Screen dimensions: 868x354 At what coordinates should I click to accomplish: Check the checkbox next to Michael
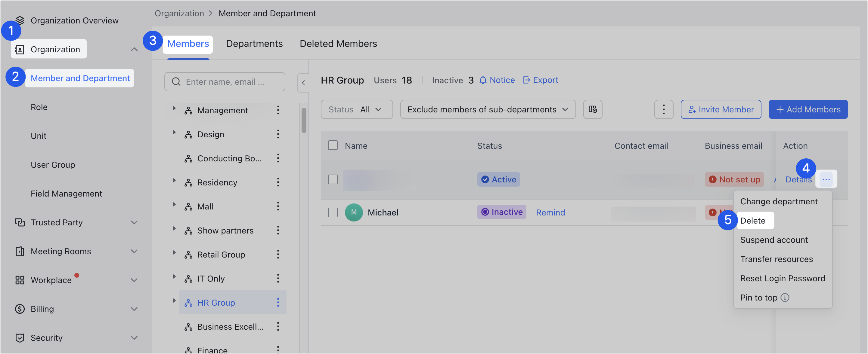(x=333, y=212)
